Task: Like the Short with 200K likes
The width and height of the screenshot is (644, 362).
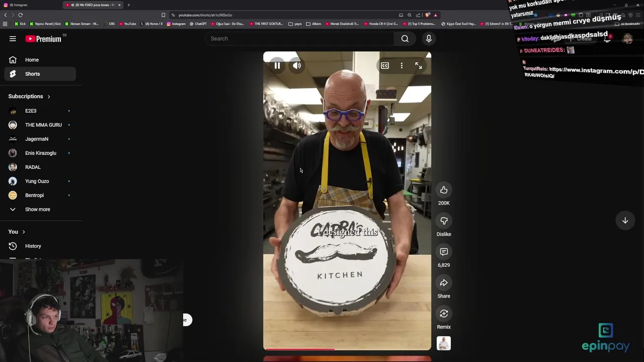Action: (x=444, y=190)
